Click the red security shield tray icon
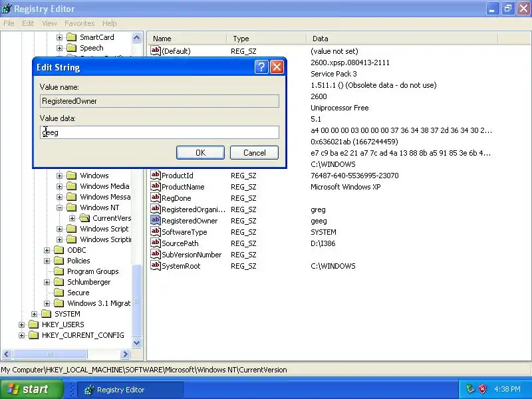The height and width of the screenshot is (399, 532). tap(482, 389)
